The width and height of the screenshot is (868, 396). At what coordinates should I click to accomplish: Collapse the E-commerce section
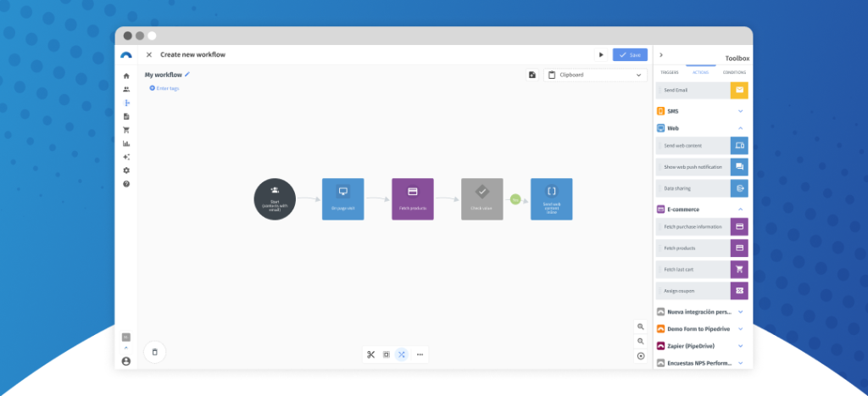coord(740,209)
